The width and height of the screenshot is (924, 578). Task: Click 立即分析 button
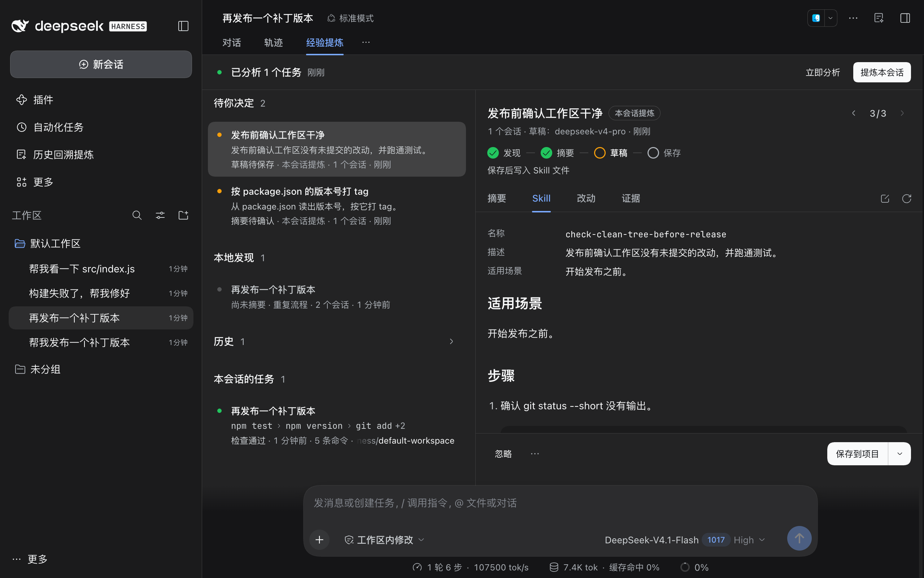tap(823, 72)
